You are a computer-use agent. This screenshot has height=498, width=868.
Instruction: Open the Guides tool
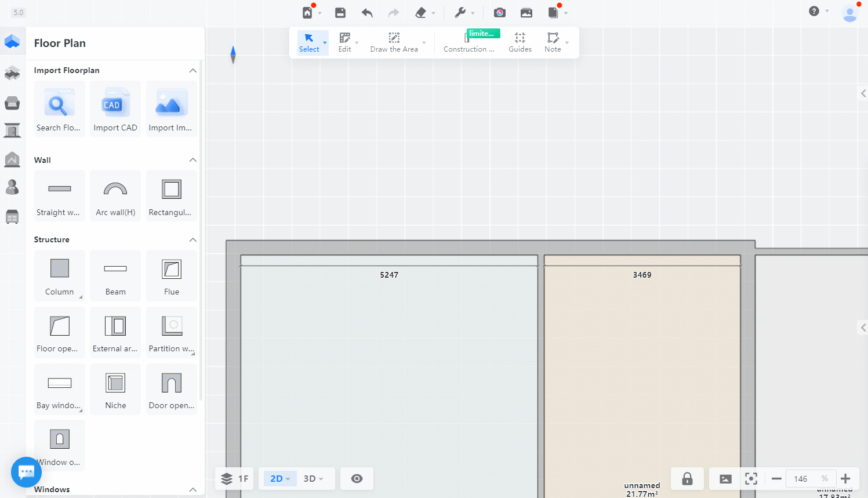(x=520, y=42)
